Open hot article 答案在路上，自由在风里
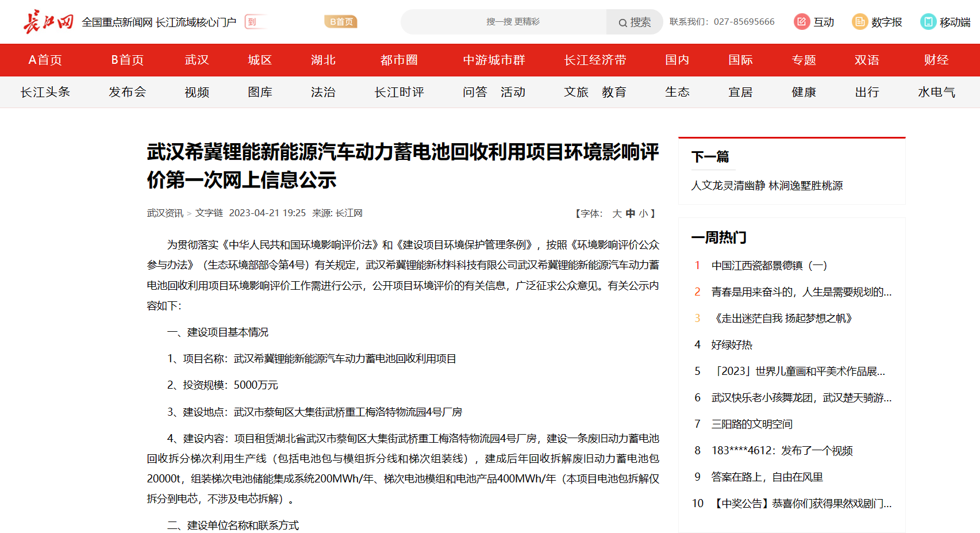The height and width of the screenshot is (533, 980). pyautogui.click(x=767, y=477)
